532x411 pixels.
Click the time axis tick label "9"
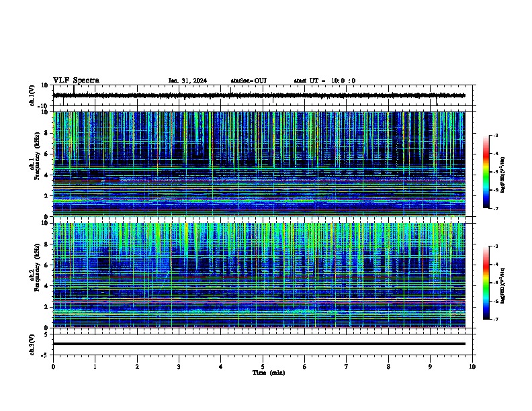pyautogui.click(x=430, y=367)
